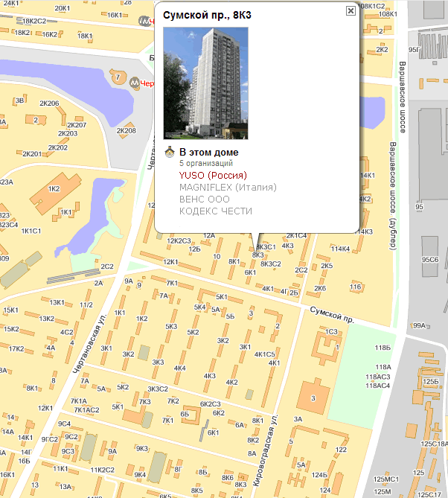Click building label 11/2
Image resolution: width=448 pixels, height=498 pixels.
click(86, 305)
